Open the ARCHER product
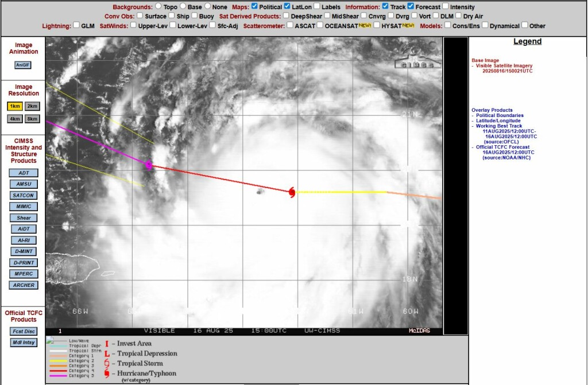This screenshot has height=385, width=588. (24, 285)
